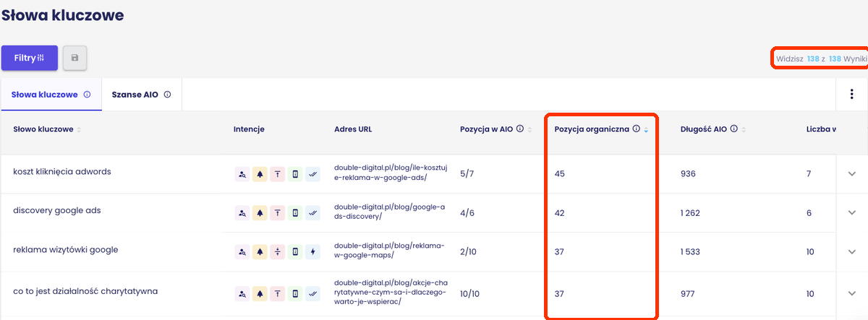The height and width of the screenshot is (320, 868).
Task: Click organic position value 42
Action: 560,213
